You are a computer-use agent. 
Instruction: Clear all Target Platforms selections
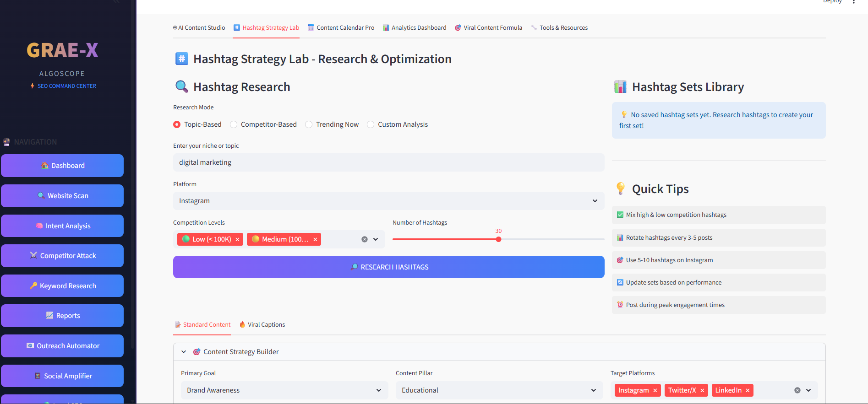pos(797,390)
